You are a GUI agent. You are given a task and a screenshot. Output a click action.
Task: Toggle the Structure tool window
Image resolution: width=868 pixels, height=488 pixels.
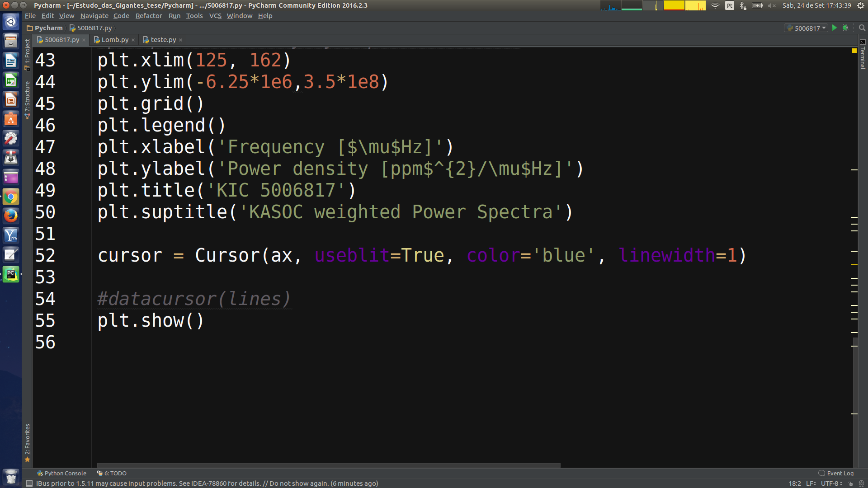[28, 99]
